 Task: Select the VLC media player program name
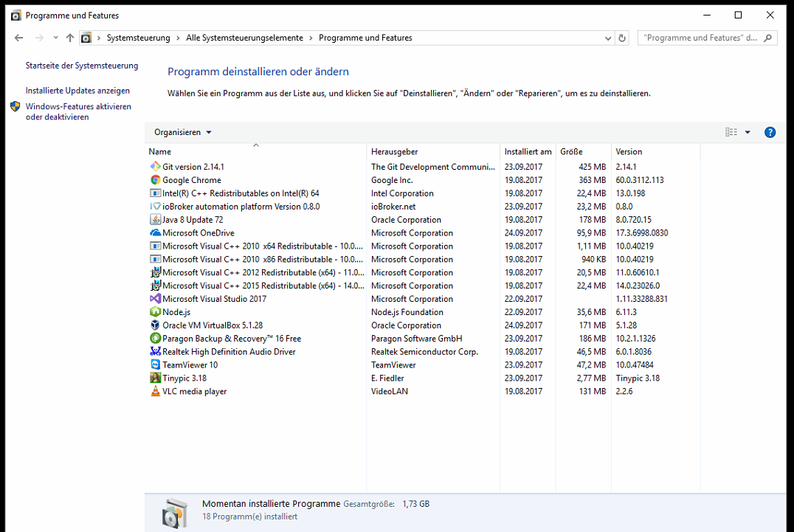pyautogui.click(x=195, y=391)
